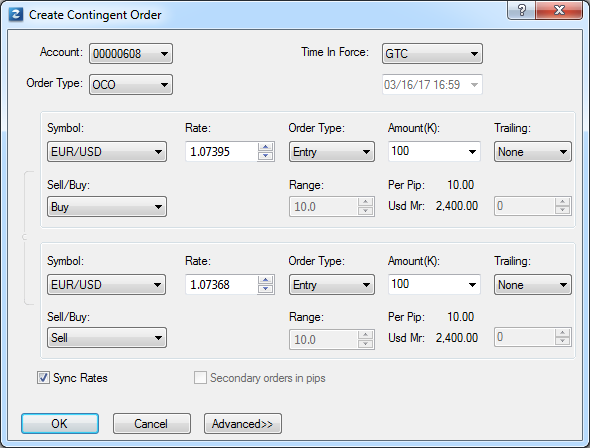Open first order Buy side dropdown
This screenshot has width=590, height=448.
(x=107, y=207)
